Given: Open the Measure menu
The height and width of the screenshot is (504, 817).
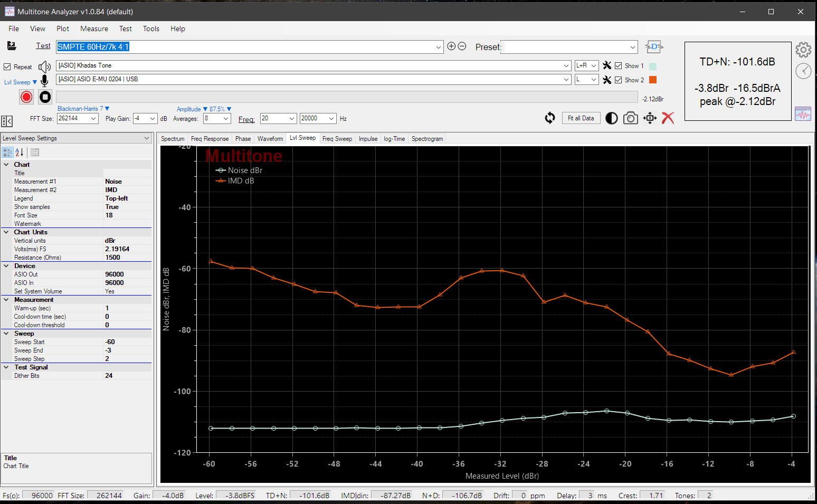Looking at the screenshot, I should tap(94, 28).
